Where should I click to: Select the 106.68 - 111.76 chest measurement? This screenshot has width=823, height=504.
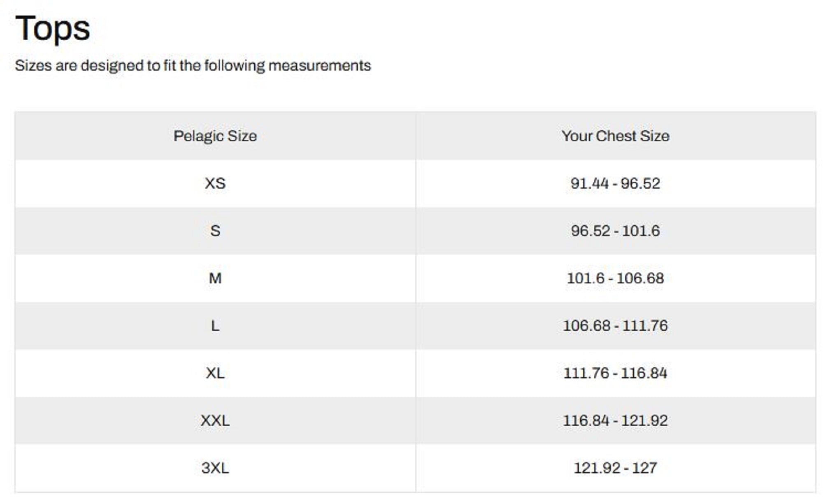[615, 326]
